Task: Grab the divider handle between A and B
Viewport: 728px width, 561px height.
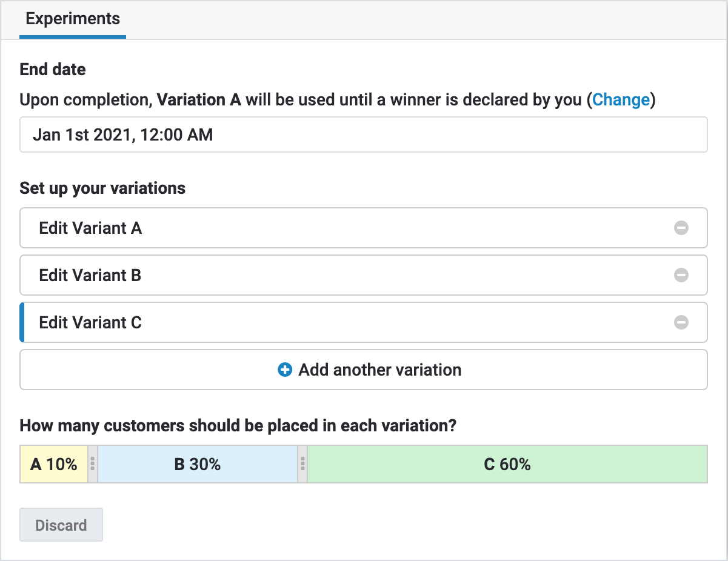Action: [93, 465]
